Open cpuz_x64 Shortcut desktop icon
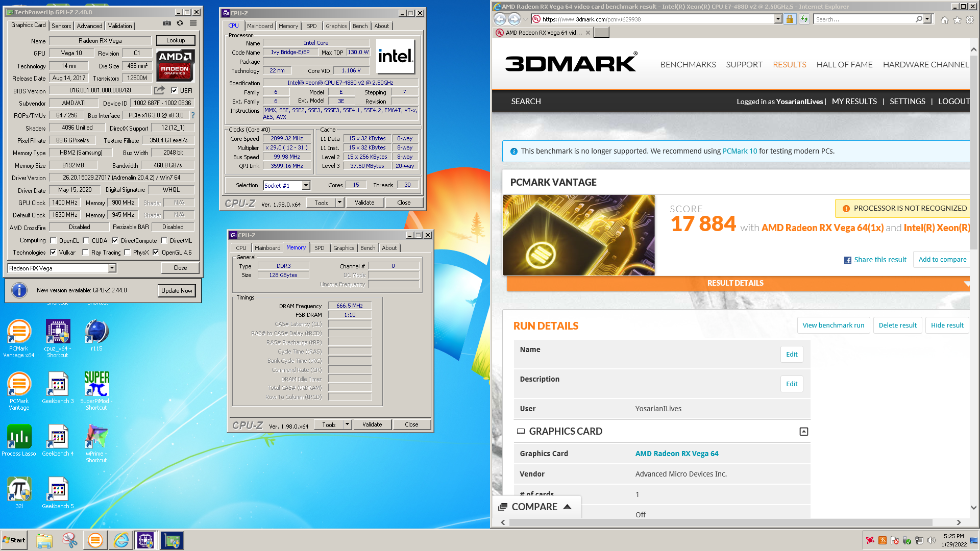Image resolution: width=980 pixels, height=551 pixels. 58,339
